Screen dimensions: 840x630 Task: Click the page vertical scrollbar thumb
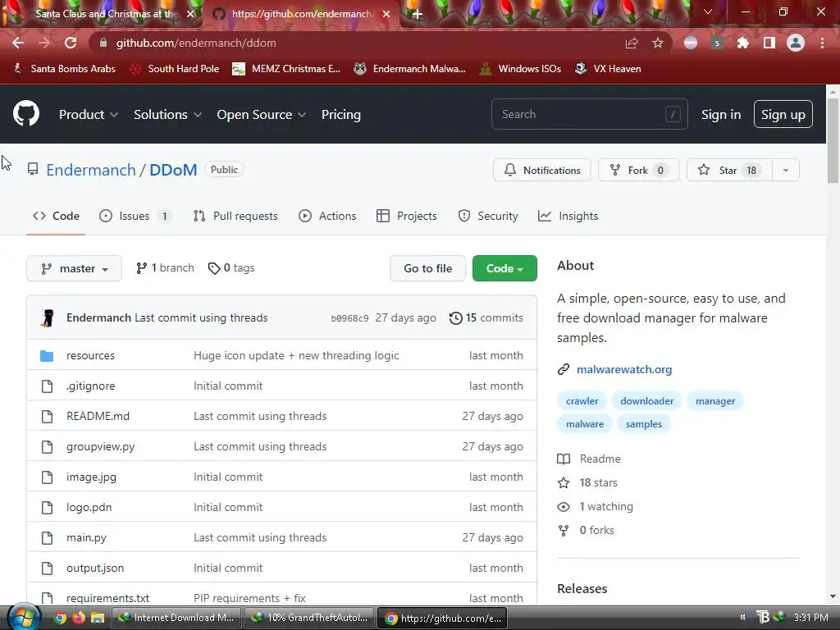pyautogui.click(x=833, y=142)
